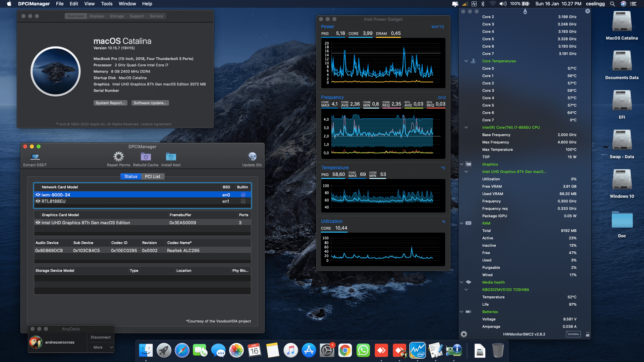
Task: Select the EFI drive on desktop
Action: (x=622, y=101)
